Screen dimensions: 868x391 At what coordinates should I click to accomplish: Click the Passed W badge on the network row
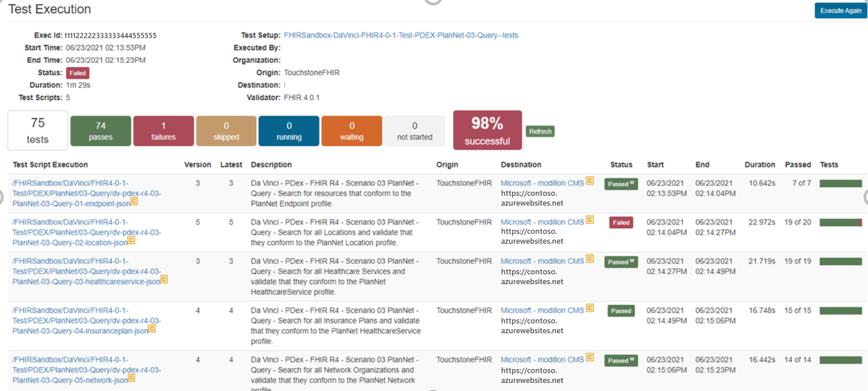click(621, 360)
